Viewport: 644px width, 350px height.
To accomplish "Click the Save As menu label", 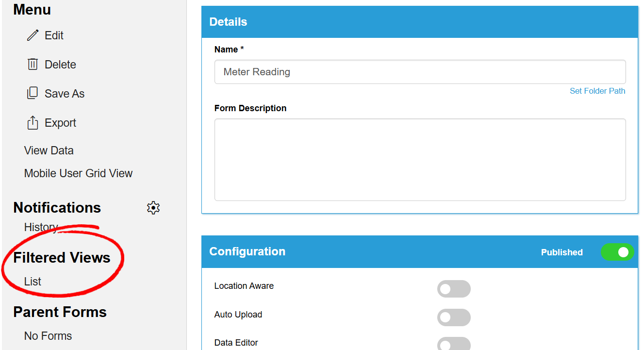I will (65, 94).
